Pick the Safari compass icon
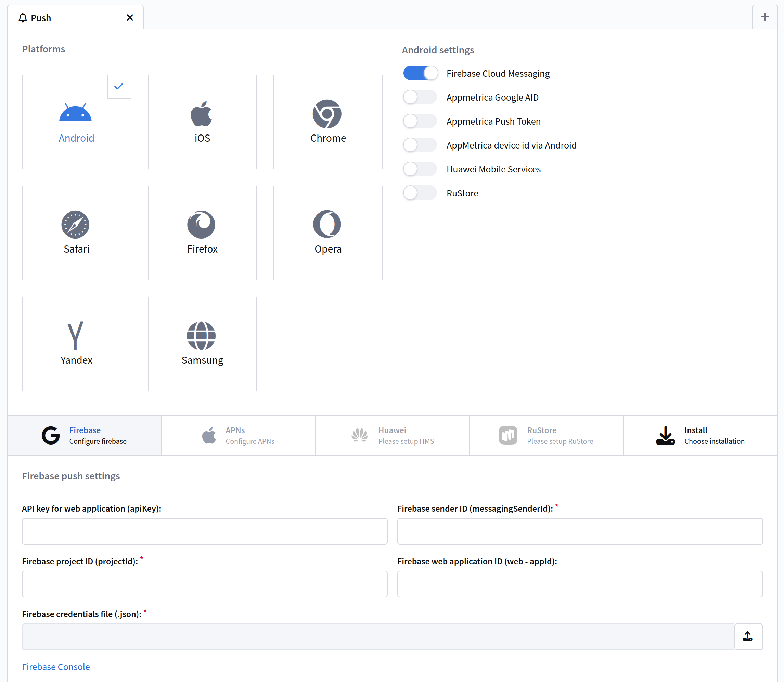The width and height of the screenshot is (784, 682). pyautogui.click(x=75, y=224)
